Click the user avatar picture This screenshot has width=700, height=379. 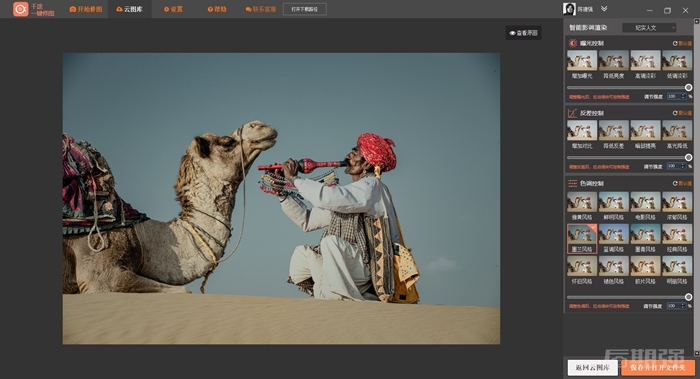pos(569,9)
